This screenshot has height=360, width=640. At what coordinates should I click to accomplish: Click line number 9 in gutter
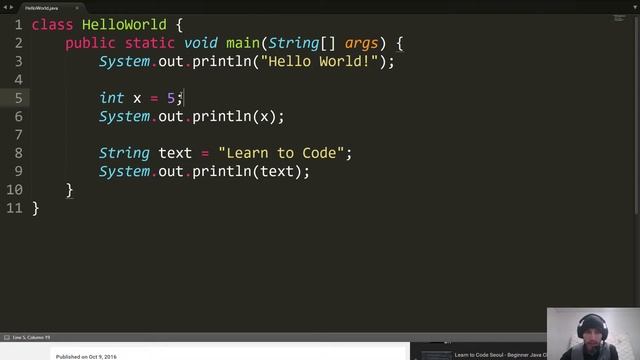pyautogui.click(x=18, y=171)
